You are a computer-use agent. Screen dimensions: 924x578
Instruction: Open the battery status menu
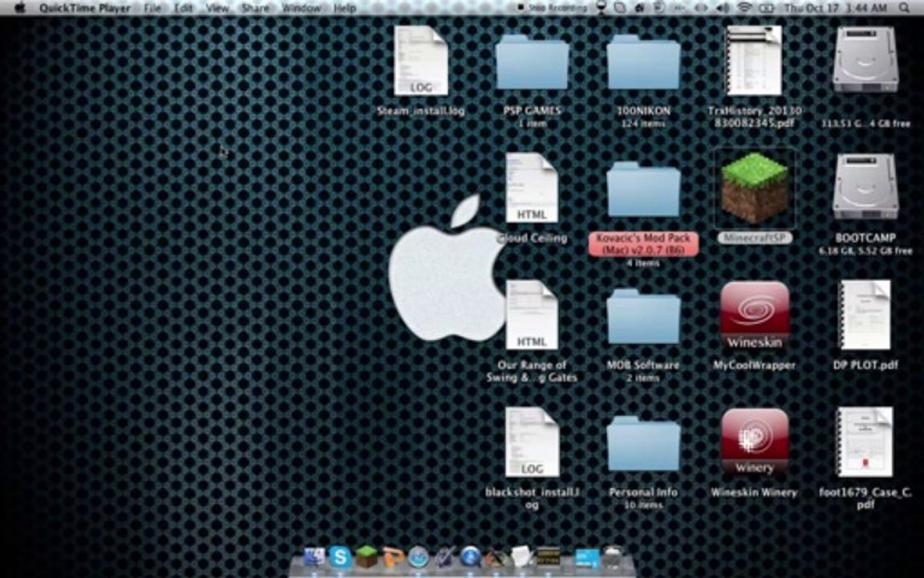(x=765, y=8)
